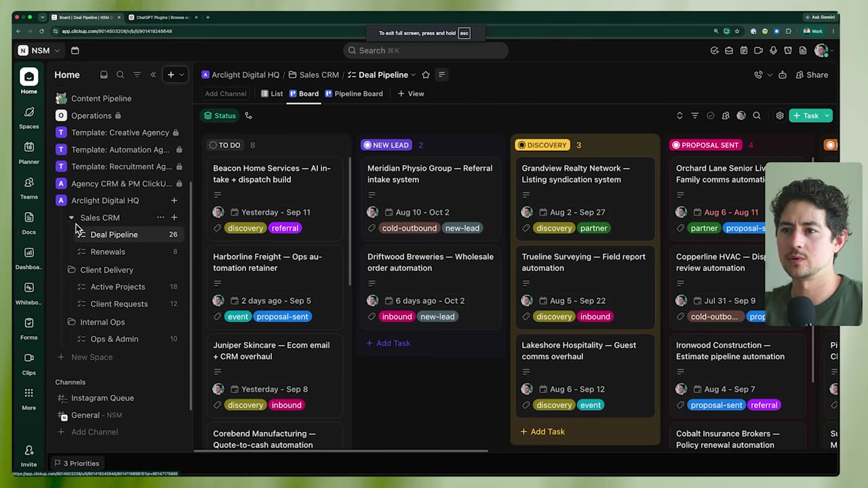Show More apps in the left rail
The height and width of the screenshot is (488, 868).
tap(28, 399)
